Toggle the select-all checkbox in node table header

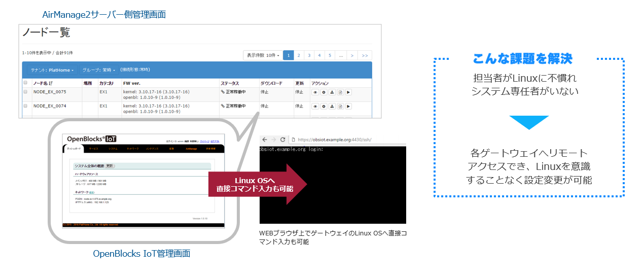click(x=25, y=83)
